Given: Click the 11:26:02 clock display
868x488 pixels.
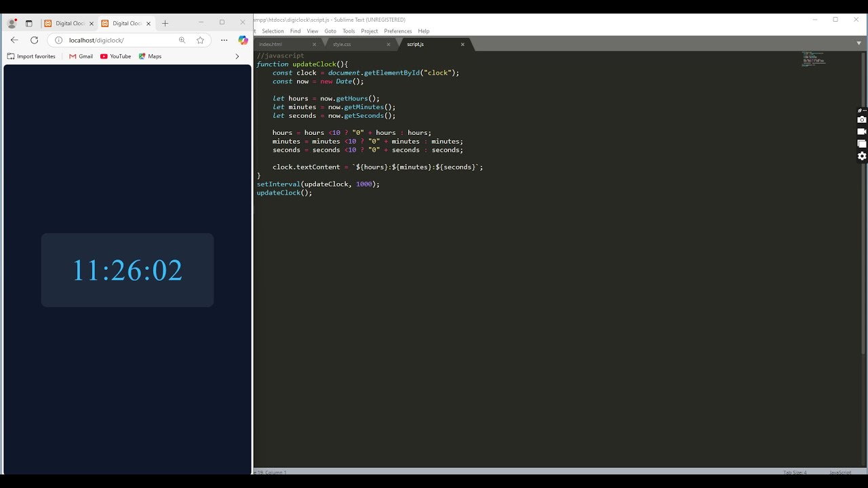Looking at the screenshot, I should [127, 270].
